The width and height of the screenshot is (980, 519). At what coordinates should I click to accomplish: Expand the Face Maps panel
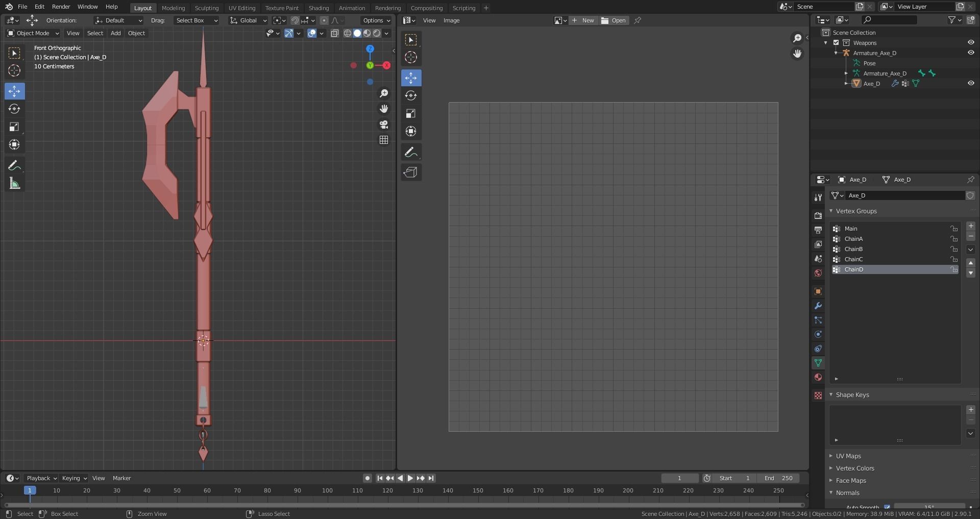(851, 481)
